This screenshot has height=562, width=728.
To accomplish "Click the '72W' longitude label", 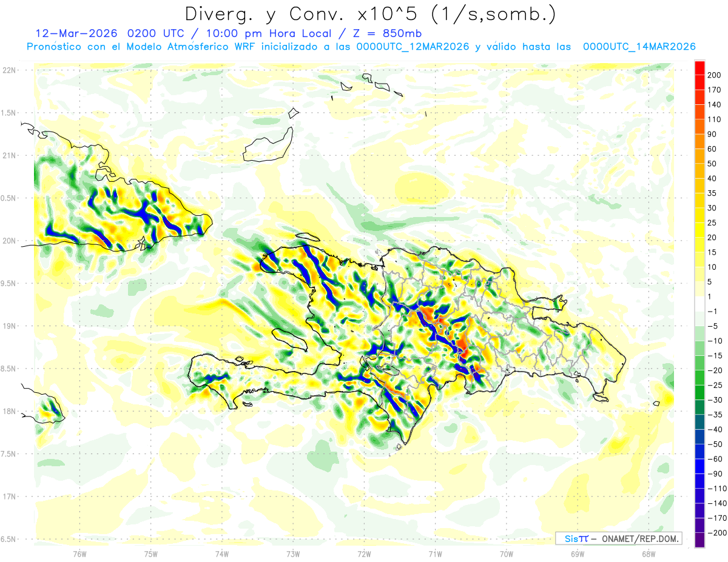I will [364, 553].
